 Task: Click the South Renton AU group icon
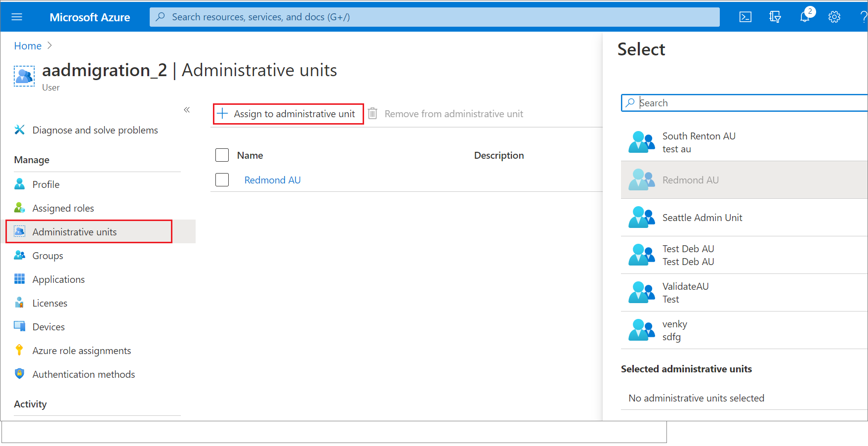(642, 142)
